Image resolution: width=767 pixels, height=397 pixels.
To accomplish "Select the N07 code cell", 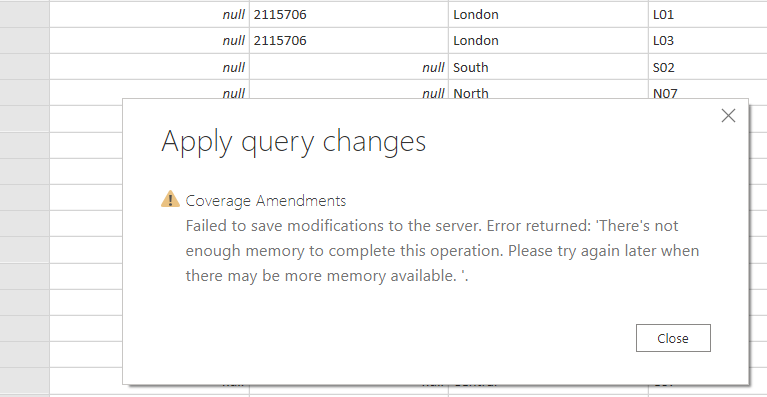I will [708, 90].
